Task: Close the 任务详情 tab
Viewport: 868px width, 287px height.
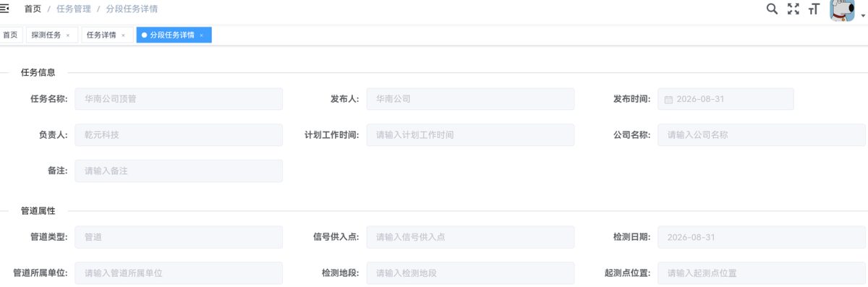Action: tap(123, 35)
